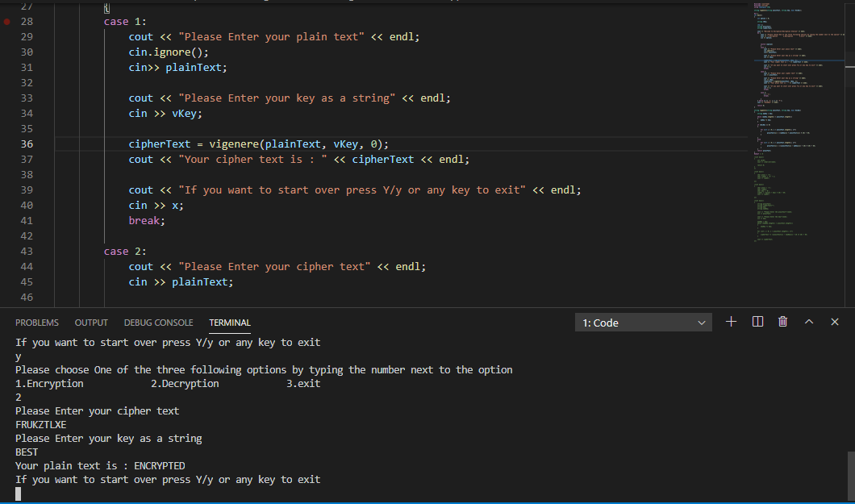
Task: Place cursor at the terminal input prompt
Action: tap(19, 494)
